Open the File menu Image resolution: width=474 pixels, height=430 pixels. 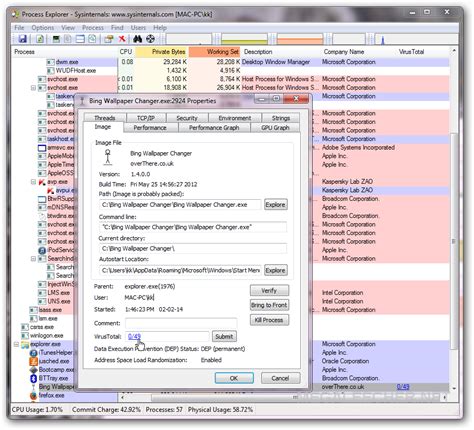click(x=19, y=28)
